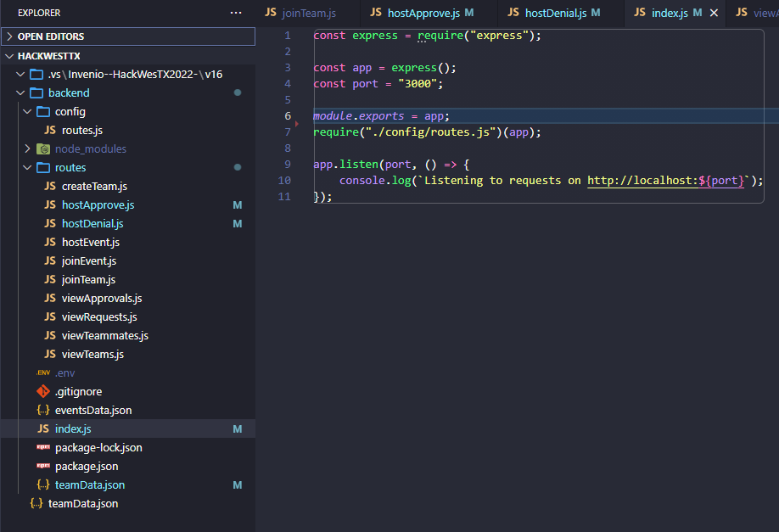Viewport: 779px width, 532px height.
Task: Click the routes folder icon
Action: [x=43, y=168]
